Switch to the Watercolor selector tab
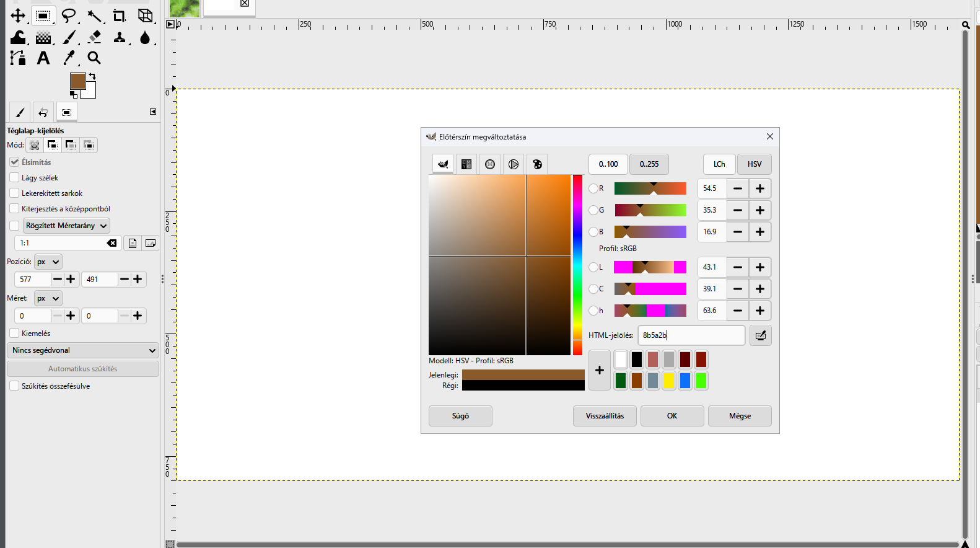 pos(490,164)
